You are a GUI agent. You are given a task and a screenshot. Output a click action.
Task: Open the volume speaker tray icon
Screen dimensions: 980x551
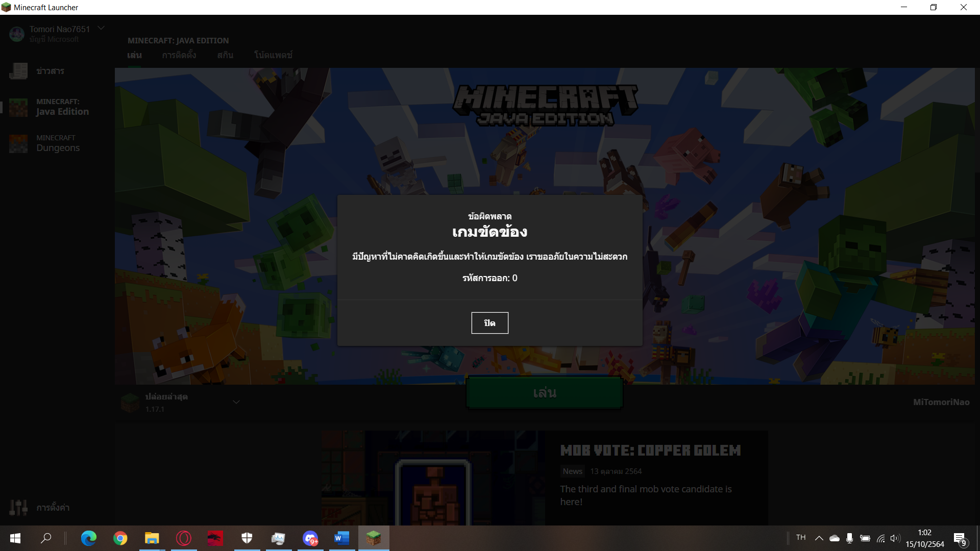[x=895, y=538]
